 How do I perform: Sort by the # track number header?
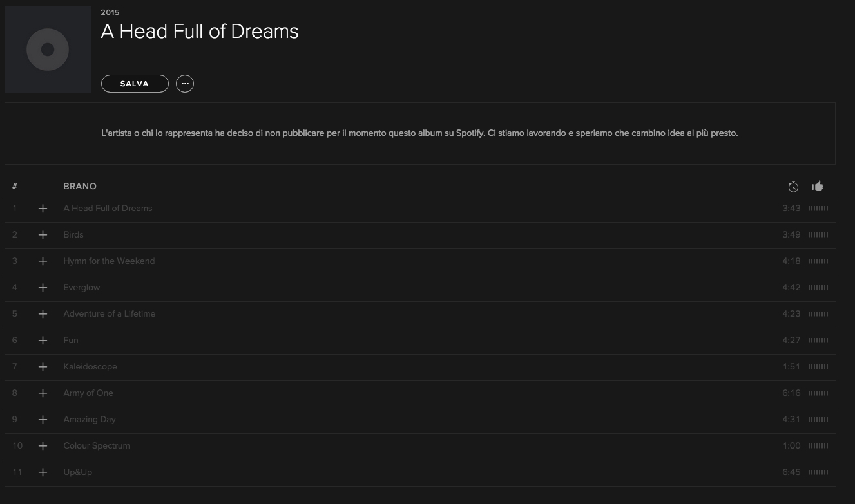coord(14,187)
